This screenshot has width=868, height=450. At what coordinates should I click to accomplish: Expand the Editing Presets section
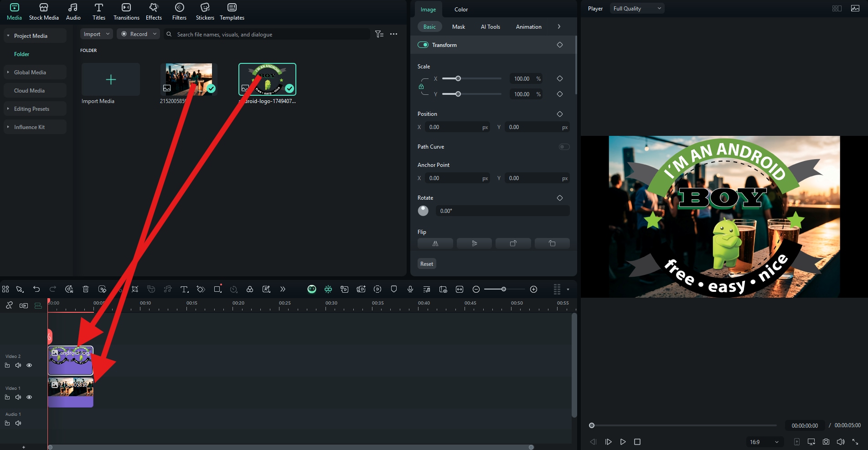point(8,109)
